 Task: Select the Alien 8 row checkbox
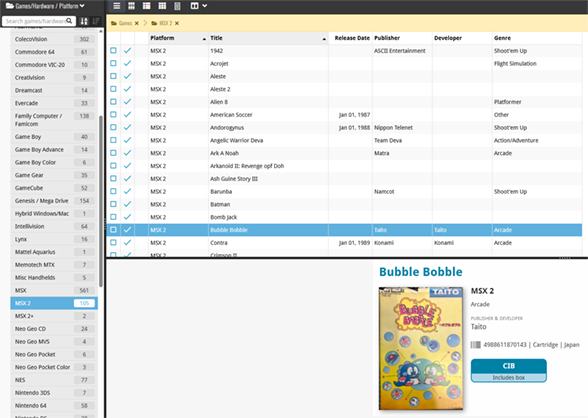point(113,102)
